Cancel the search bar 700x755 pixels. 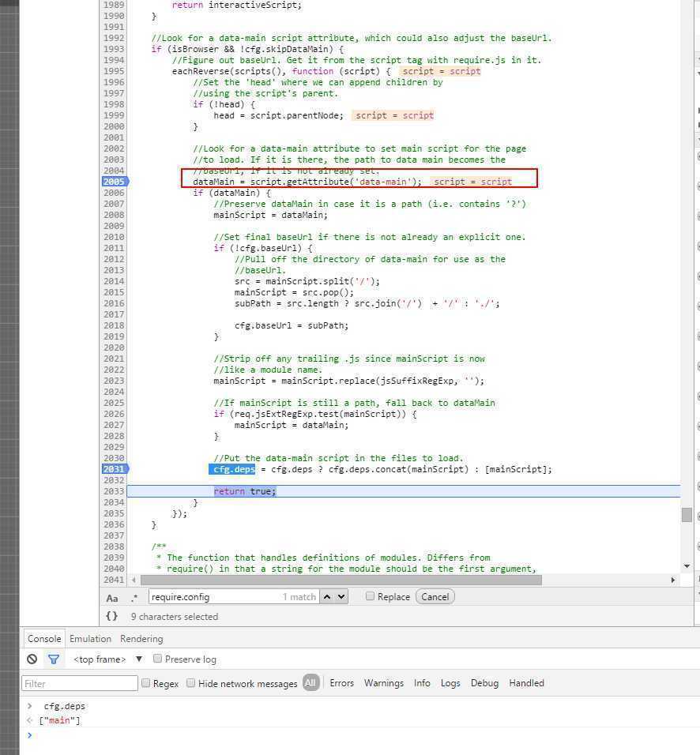[x=435, y=596]
